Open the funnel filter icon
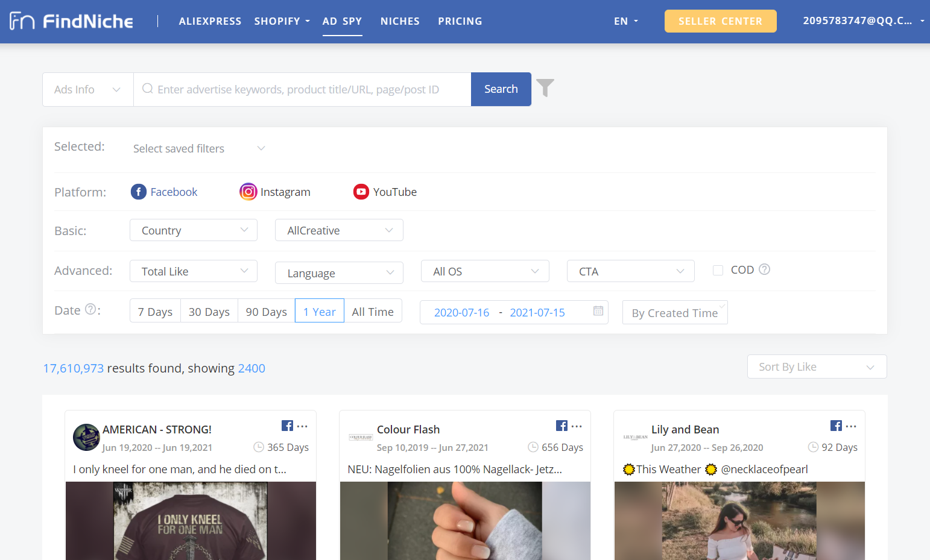This screenshot has width=930, height=560. [x=545, y=88]
